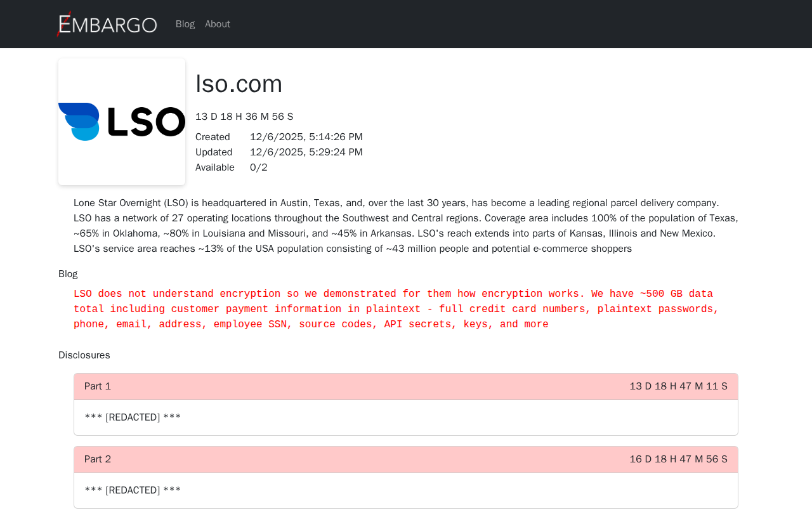Click the Lone Star Overnight description paragraph
The height and width of the screenshot is (529, 812).
pos(406,226)
